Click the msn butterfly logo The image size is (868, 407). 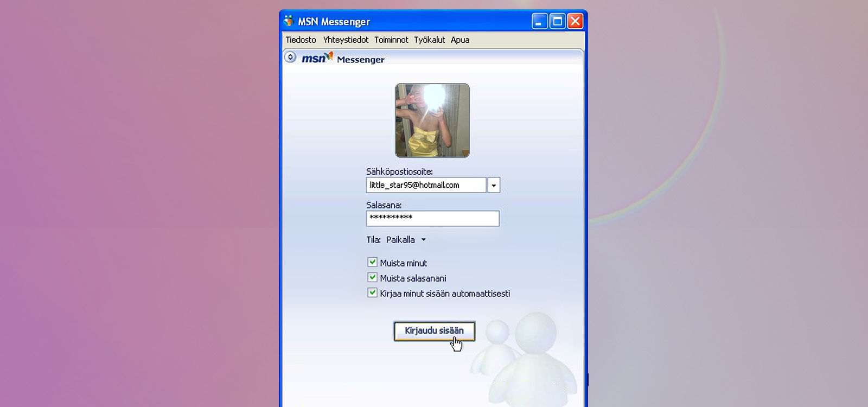point(317,58)
